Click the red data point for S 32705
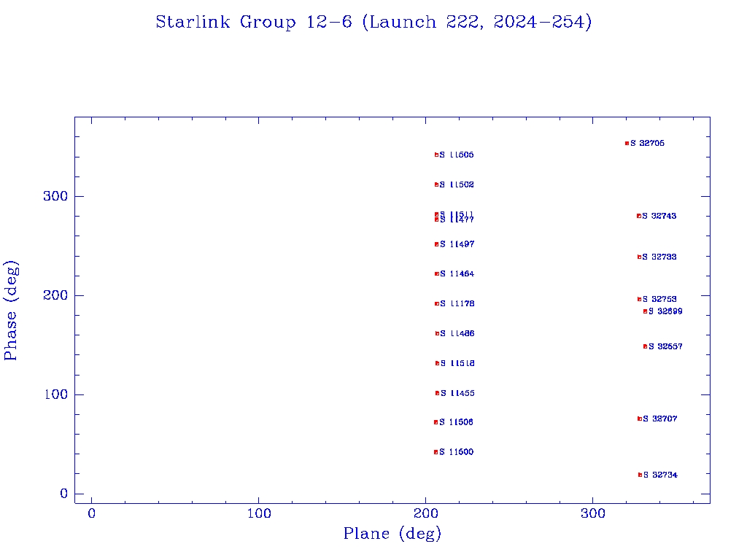747x560 pixels. coord(627,143)
